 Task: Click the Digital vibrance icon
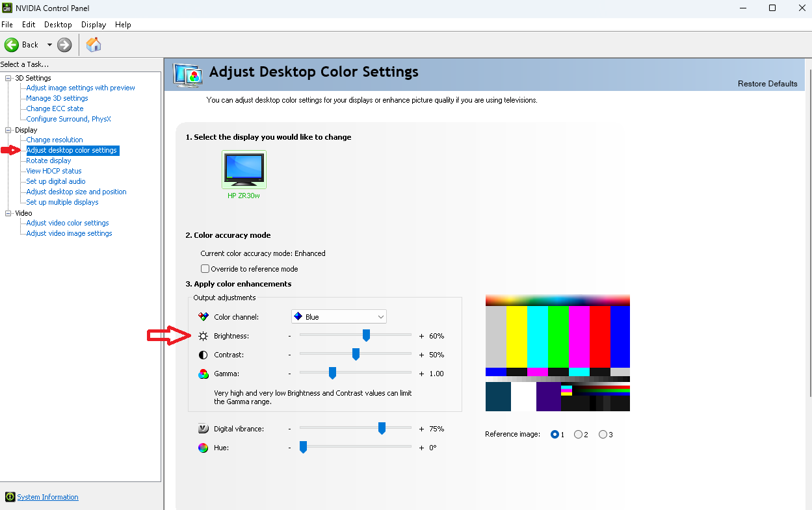tap(203, 429)
